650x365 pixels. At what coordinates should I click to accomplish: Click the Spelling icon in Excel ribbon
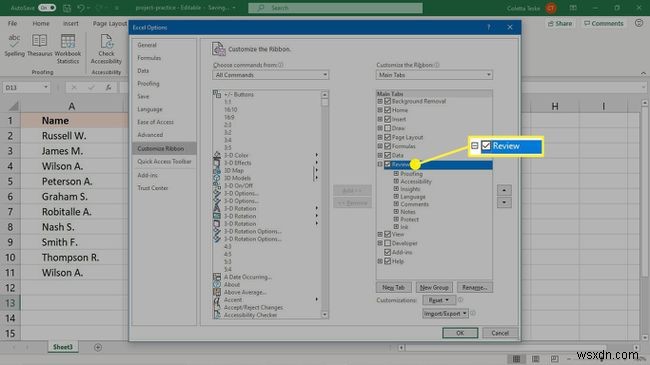click(14, 45)
